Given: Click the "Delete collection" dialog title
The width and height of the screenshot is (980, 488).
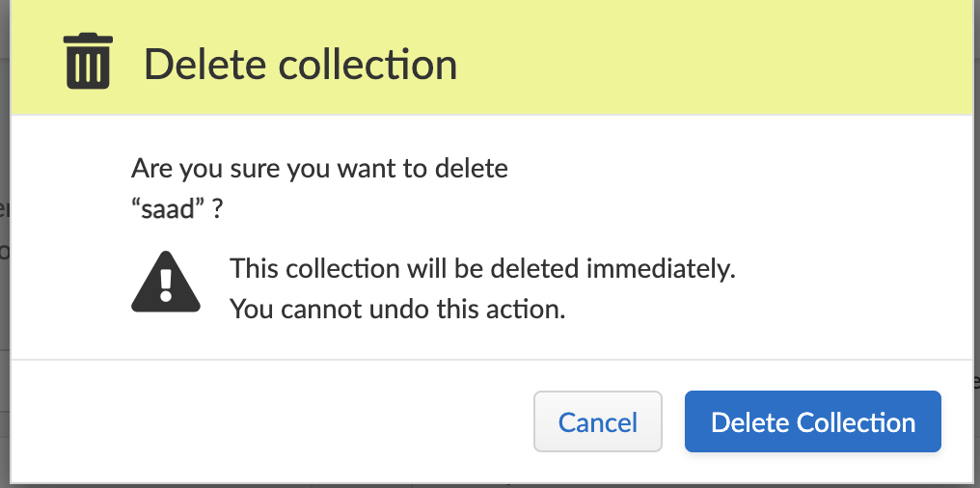Looking at the screenshot, I should tap(300, 65).
